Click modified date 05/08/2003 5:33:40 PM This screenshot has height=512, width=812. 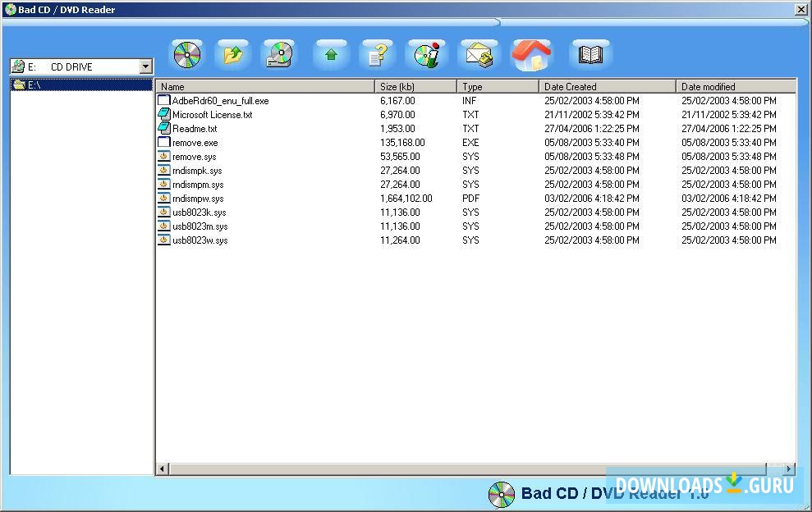click(728, 143)
